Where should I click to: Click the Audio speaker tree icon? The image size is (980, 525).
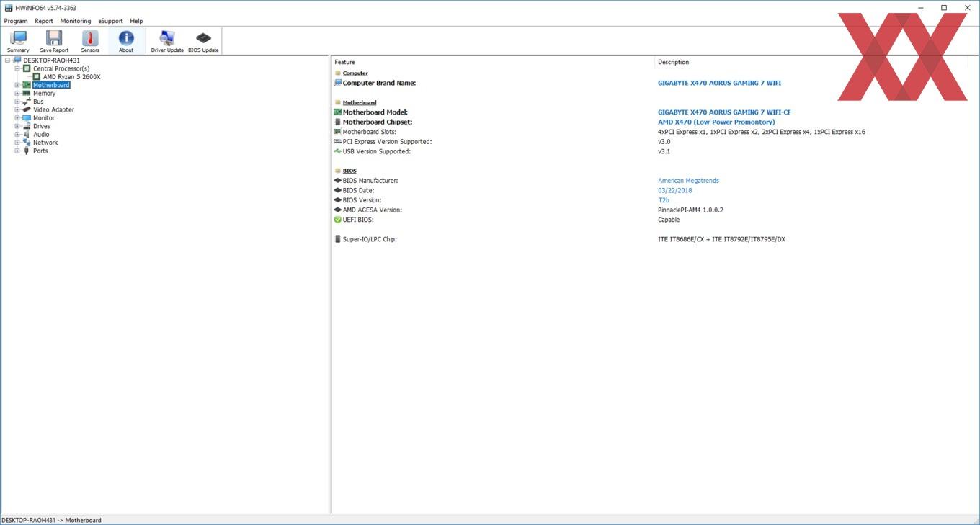pyautogui.click(x=27, y=134)
